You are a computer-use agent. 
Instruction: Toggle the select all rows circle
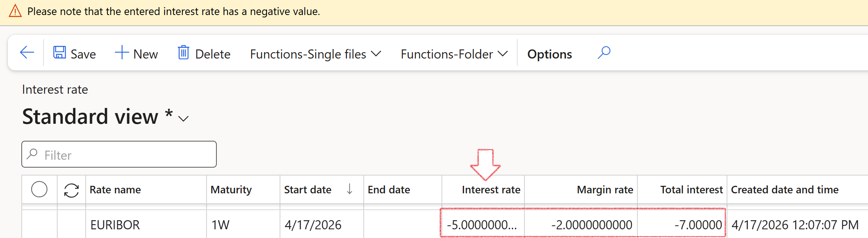(39, 189)
